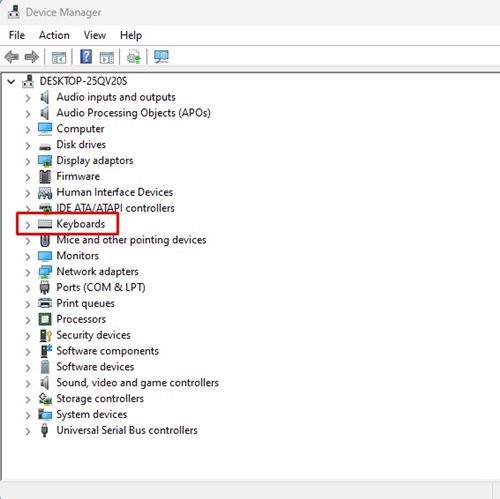Open the Action menu
The image size is (500, 499).
click(x=54, y=35)
